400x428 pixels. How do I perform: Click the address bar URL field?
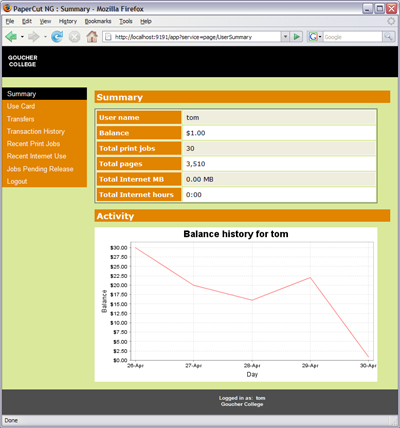(x=197, y=37)
